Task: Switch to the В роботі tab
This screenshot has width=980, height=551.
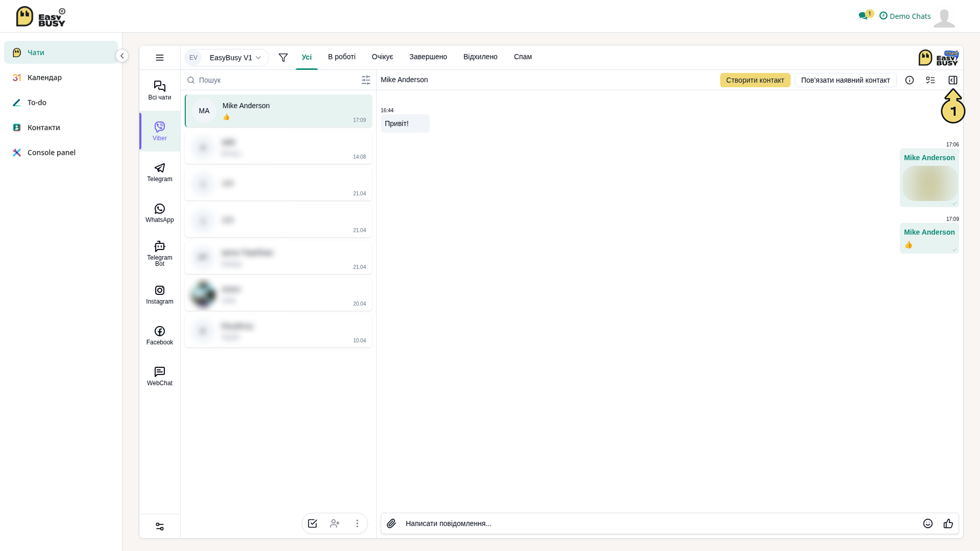Action: [342, 57]
